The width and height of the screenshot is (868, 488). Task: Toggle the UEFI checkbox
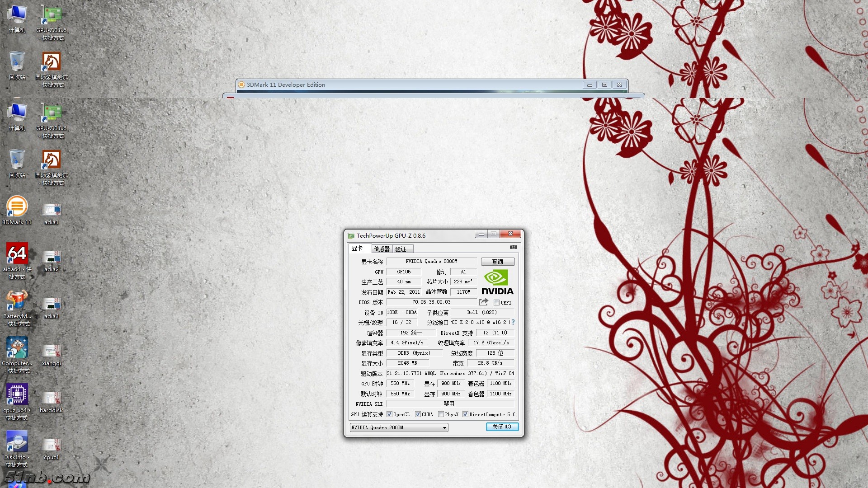point(496,303)
